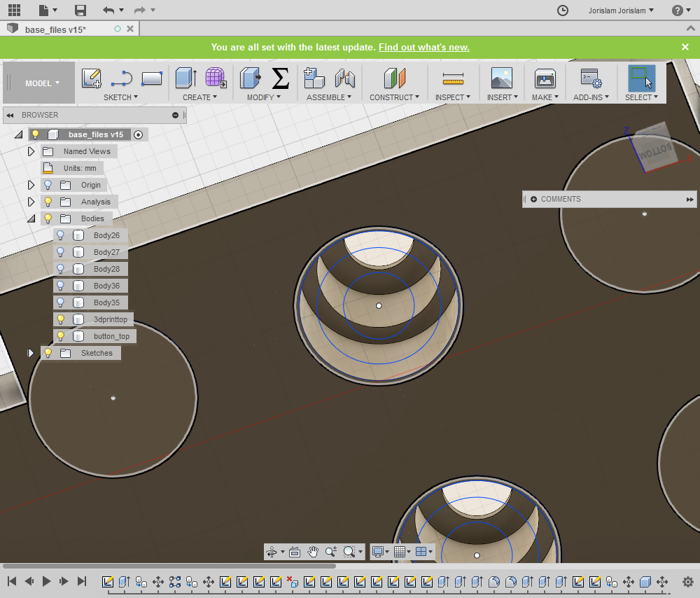This screenshot has width=700, height=598.
Task: Click the 3D Print make icon
Action: pos(545,78)
